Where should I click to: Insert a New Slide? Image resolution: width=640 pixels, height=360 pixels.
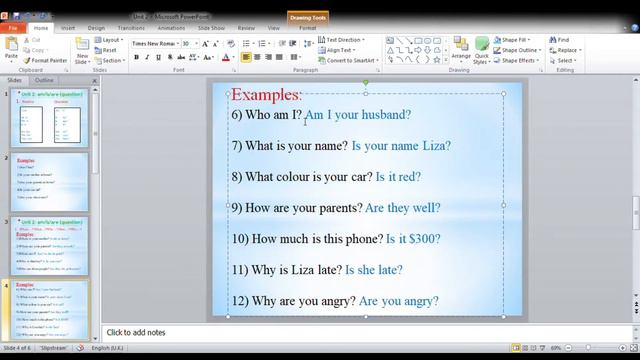pyautogui.click(x=82, y=50)
